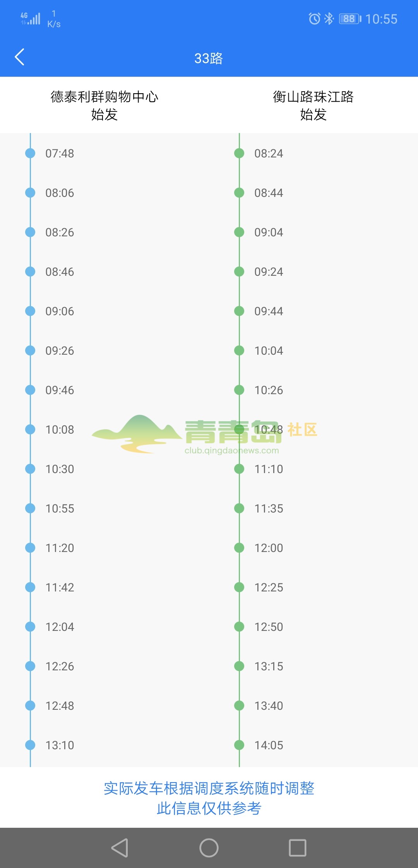The image size is (418, 868).
Task: Select the 衡山路珠江路 始发 column header
Action: pos(313,105)
